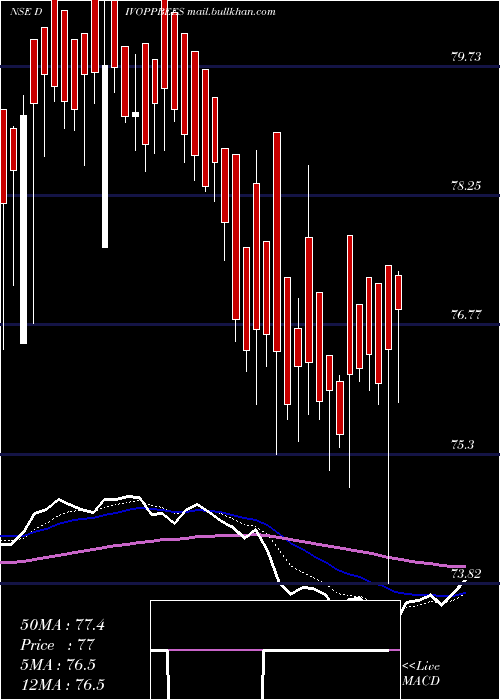500x700 pixels.
Task: Click the 5MA : 76.5 value
Action: click(58, 665)
